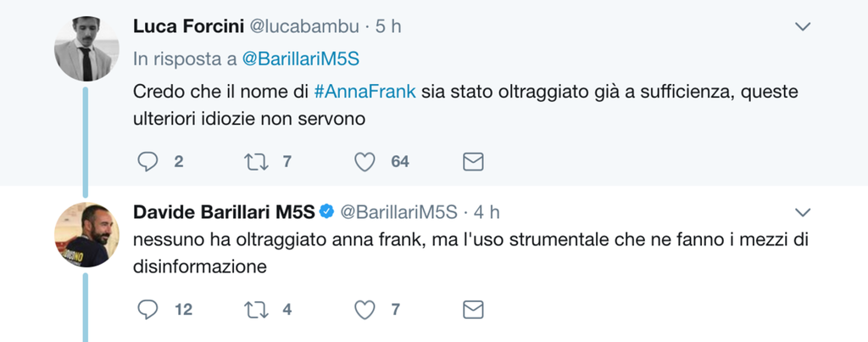Like Luca Forcini's tweet
This screenshot has height=342, width=868.
pos(364,161)
